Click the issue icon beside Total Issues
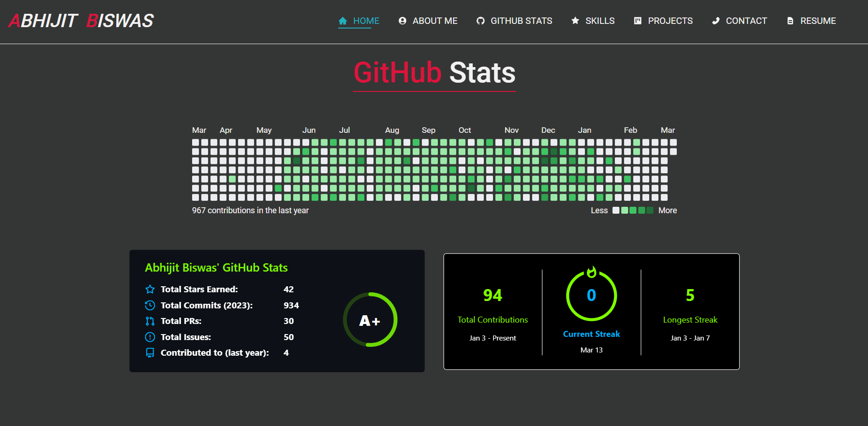This screenshot has height=426, width=868. point(150,337)
